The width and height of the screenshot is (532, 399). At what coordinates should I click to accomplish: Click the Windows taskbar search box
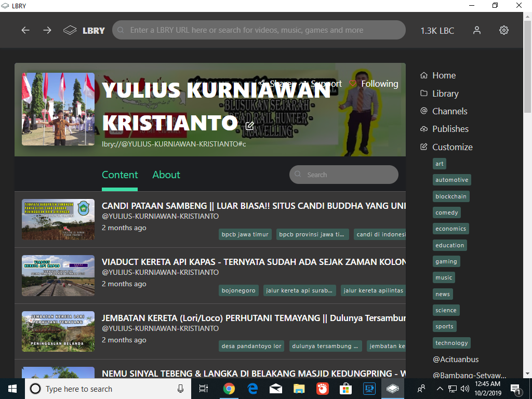108,389
